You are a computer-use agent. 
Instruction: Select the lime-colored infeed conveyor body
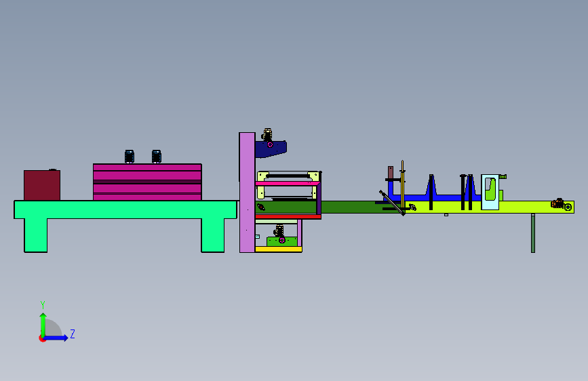pyautogui.click(x=491, y=207)
